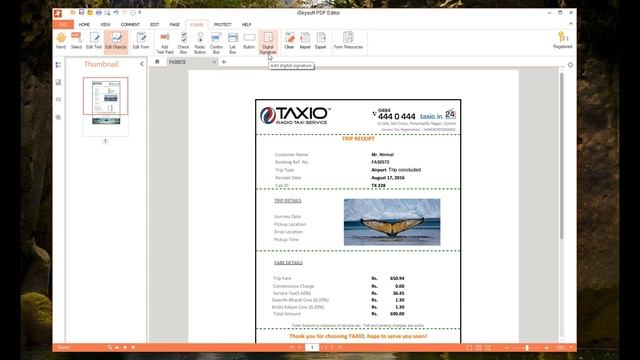Import form data

click(x=305, y=41)
